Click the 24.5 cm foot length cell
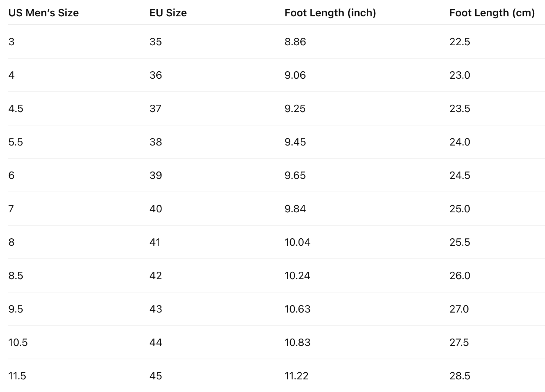This screenshot has width=545, height=392. [x=460, y=176]
